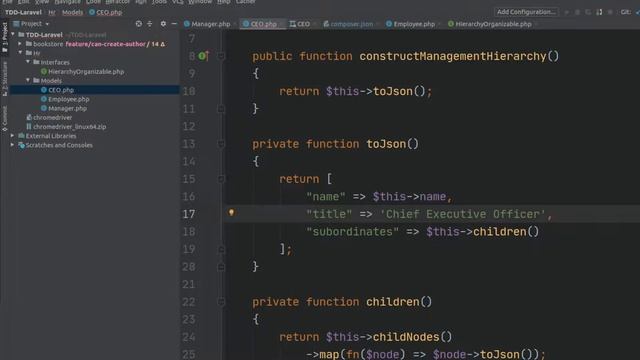
Task: Select chromedriver_linux64.zip in the tree
Action: [69, 127]
